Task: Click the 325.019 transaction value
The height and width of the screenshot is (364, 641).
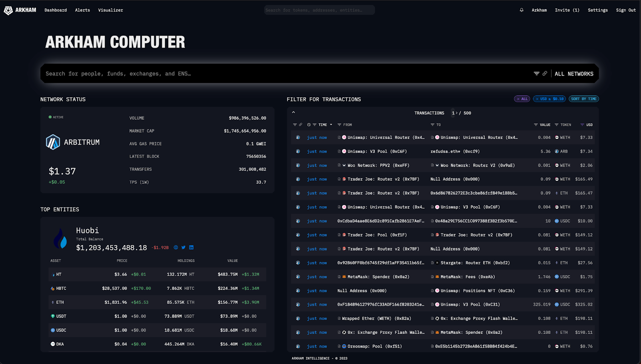Action: coord(542,305)
